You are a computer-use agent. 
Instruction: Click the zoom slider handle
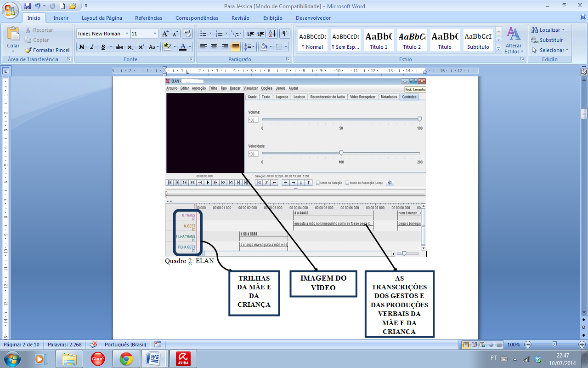(x=554, y=345)
